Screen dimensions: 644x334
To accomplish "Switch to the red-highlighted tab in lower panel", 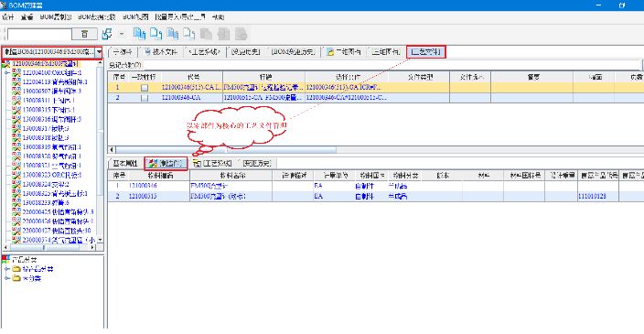I will [x=166, y=164].
